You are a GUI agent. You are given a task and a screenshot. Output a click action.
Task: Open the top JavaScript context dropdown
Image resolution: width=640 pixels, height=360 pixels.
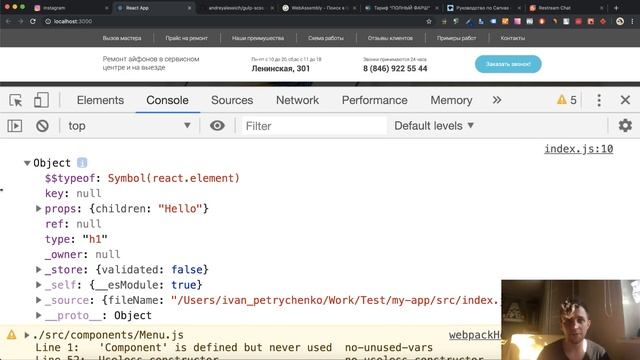click(x=129, y=126)
